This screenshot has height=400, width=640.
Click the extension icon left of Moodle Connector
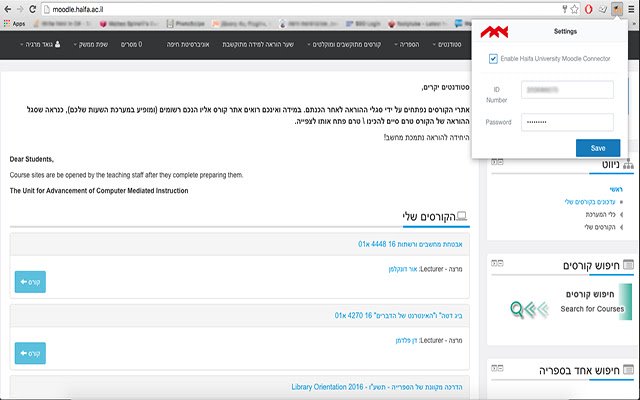click(603, 9)
